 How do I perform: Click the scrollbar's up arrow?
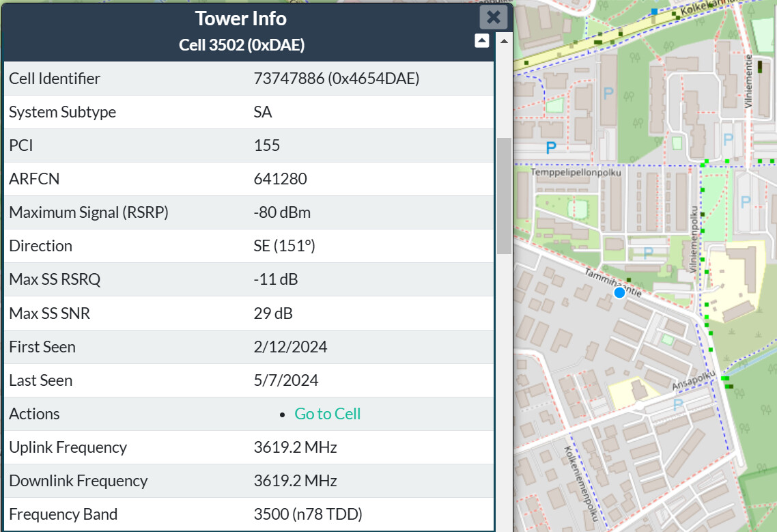point(504,41)
